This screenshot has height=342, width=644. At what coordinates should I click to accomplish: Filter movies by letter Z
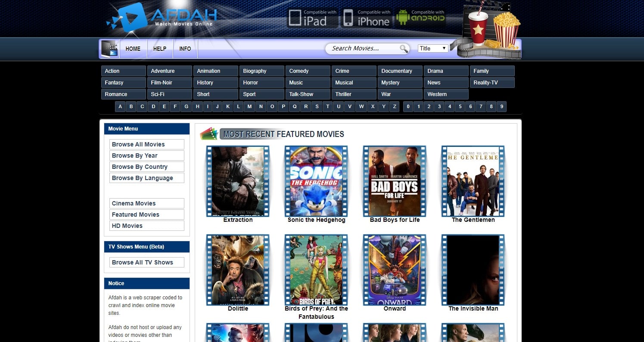click(x=394, y=107)
